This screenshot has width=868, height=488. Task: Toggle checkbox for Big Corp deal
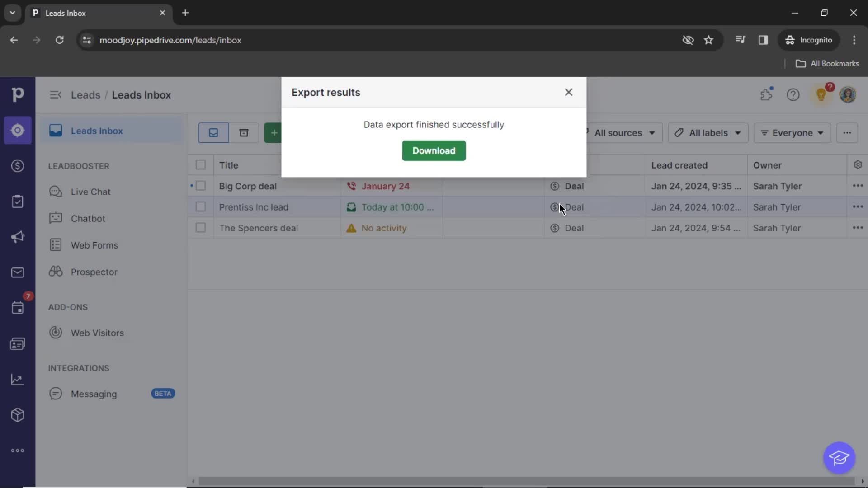coord(201,186)
